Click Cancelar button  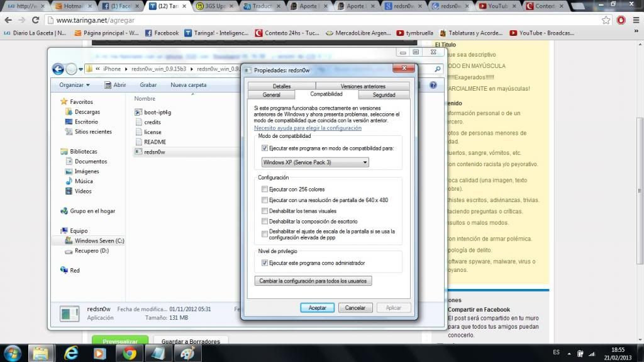pos(355,308)
